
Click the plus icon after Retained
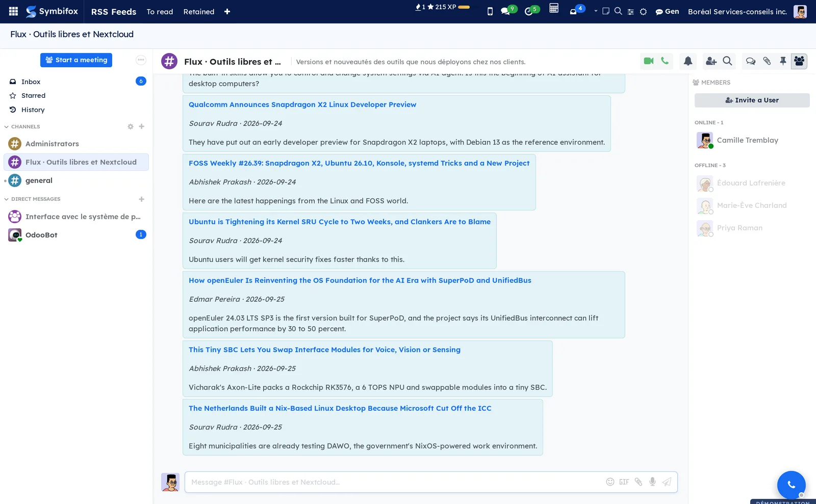click(227, 12)
